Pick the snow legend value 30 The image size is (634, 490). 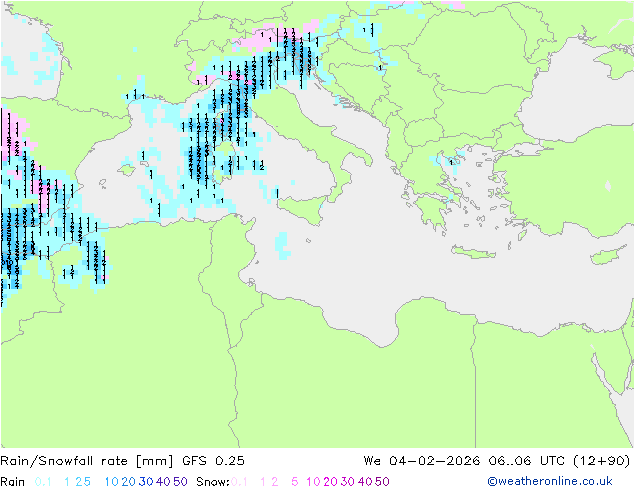pos(348,482)
